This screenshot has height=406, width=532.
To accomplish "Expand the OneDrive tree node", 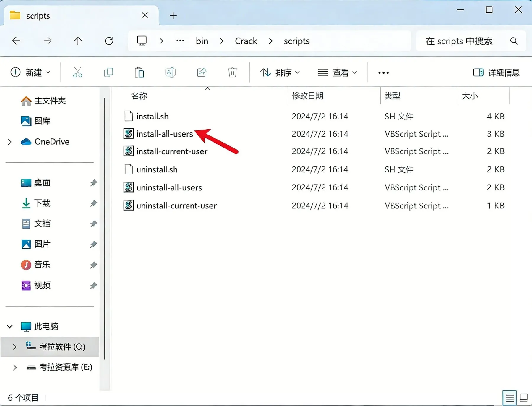I will coord(10,142).
